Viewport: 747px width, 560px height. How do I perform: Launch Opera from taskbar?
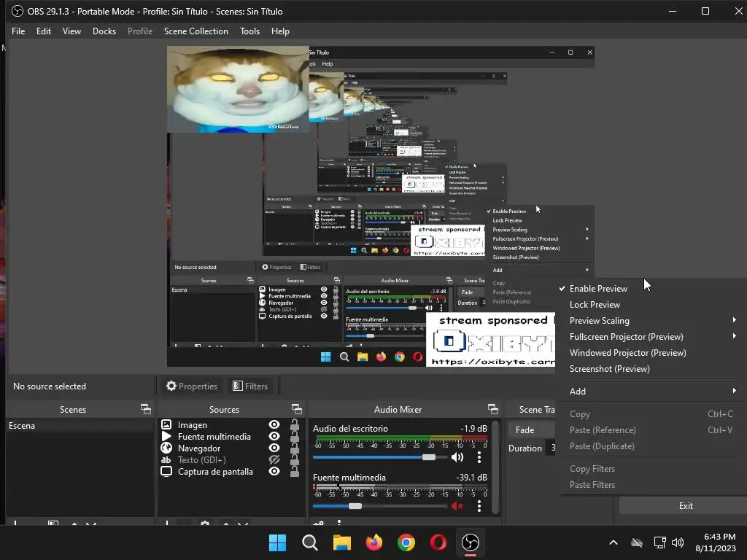pyautogui.click(x=438, y=542)
